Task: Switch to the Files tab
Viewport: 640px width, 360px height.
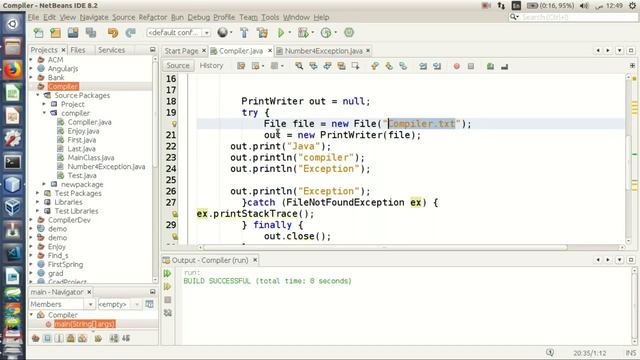Action: coord(78,50)
